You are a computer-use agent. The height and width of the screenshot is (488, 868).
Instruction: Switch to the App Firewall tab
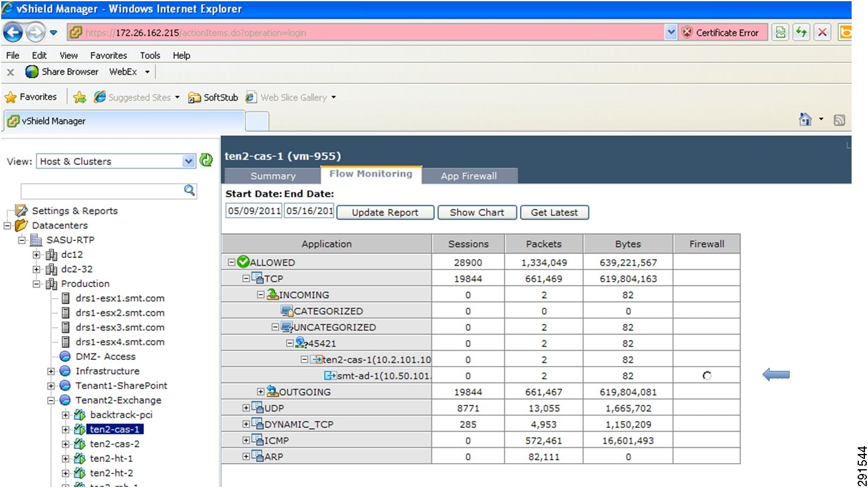(x=468, y=176)
